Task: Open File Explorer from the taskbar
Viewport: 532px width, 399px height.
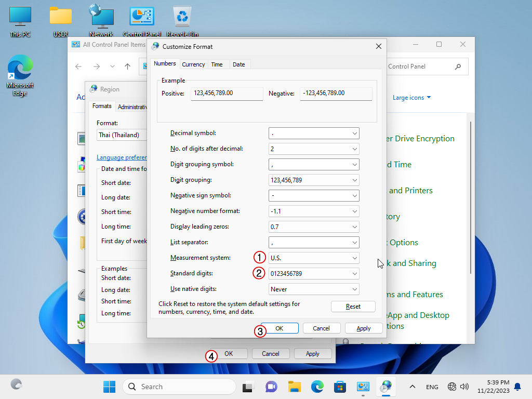Action: (295, 387)
